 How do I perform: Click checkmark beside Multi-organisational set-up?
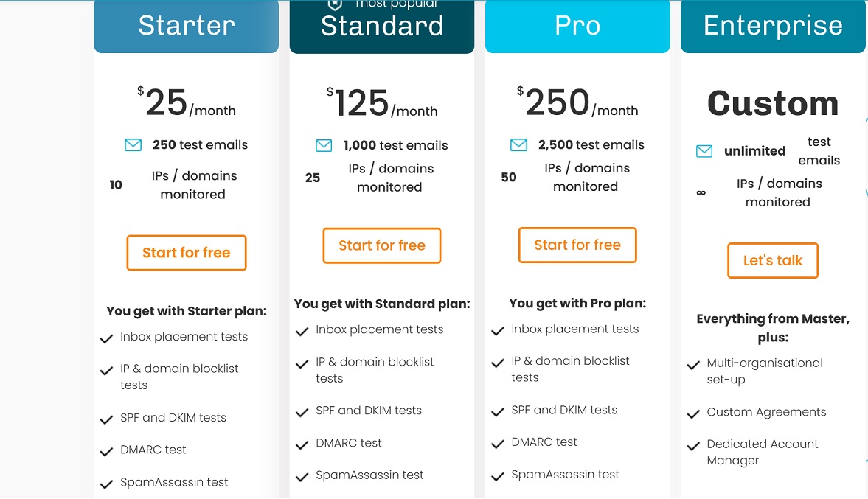[693, 365]
